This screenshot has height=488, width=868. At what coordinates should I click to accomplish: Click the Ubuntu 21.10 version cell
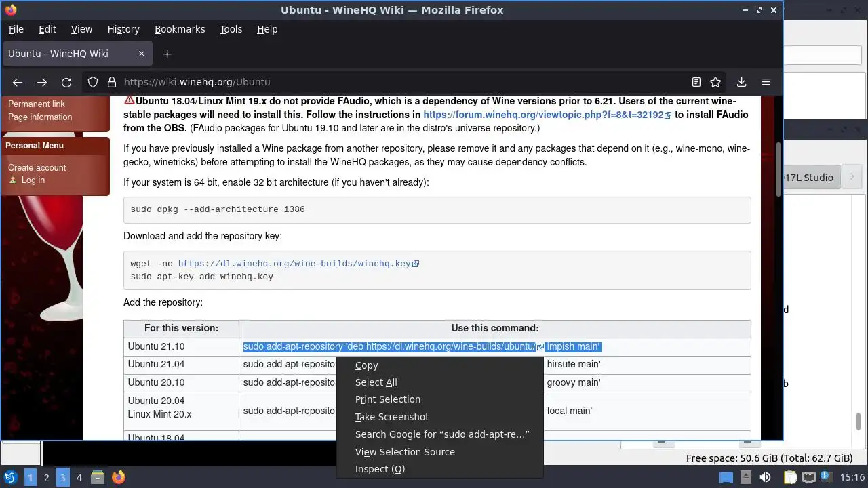click(x=181, y=347)
